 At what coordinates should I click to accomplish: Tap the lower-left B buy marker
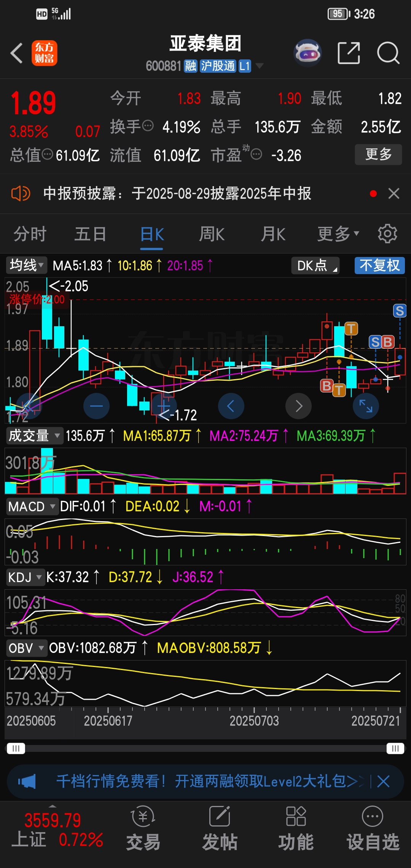[x=327, y=386]
